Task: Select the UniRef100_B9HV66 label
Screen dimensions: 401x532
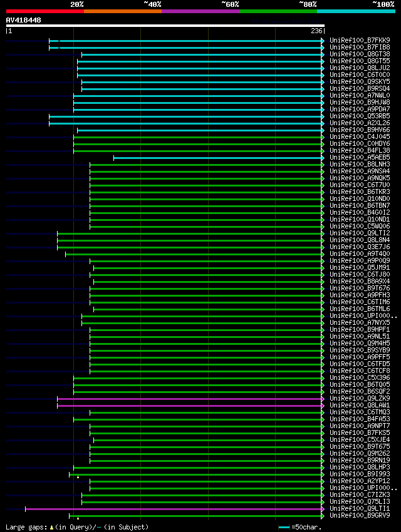Action: click(x=360, y=130)
